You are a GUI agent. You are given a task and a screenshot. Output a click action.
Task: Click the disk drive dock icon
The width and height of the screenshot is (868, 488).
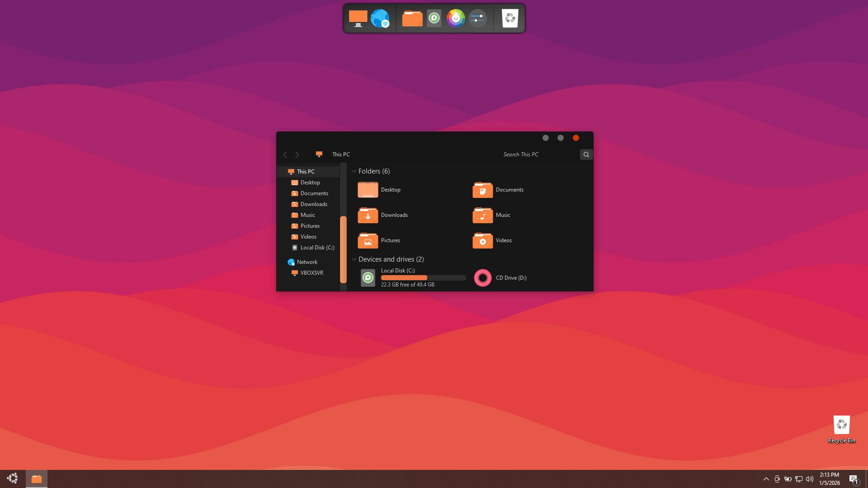click(434, 19)
